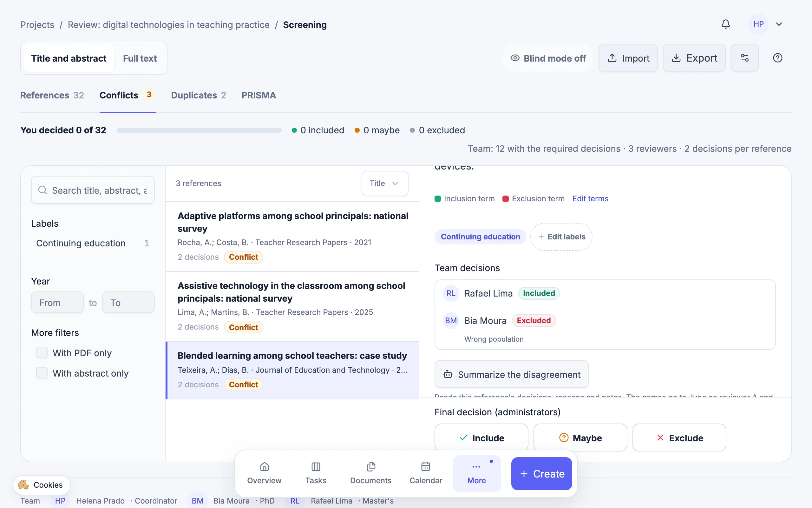
Task: Click the Edit terms link
Action: [x=590, y=198]
